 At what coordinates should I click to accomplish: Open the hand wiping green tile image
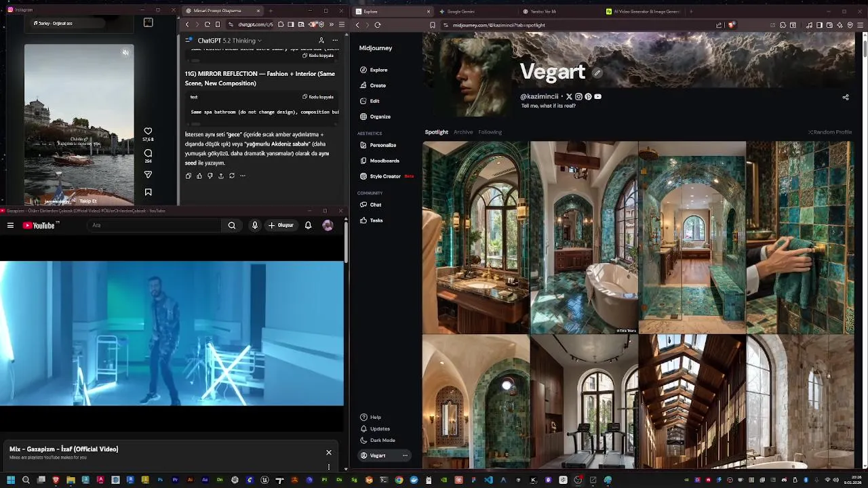coord(800,237)
